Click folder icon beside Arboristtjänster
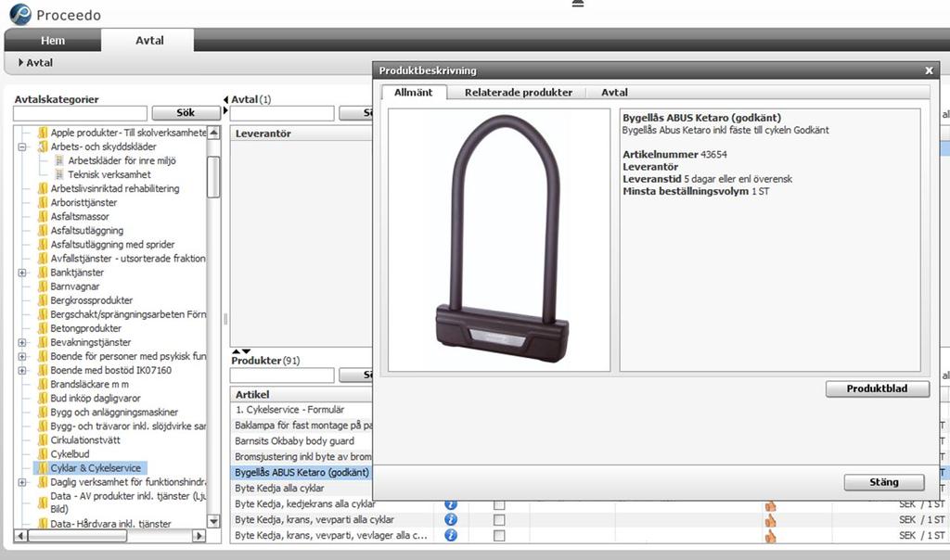Viewport: 950px width, 560px height. point(43,202)
